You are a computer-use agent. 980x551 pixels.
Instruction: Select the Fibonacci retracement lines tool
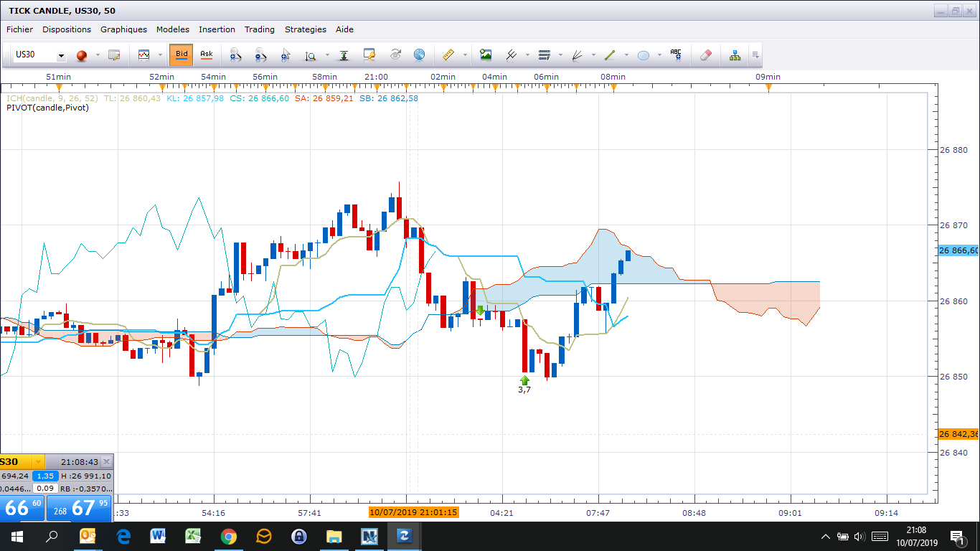544,55
